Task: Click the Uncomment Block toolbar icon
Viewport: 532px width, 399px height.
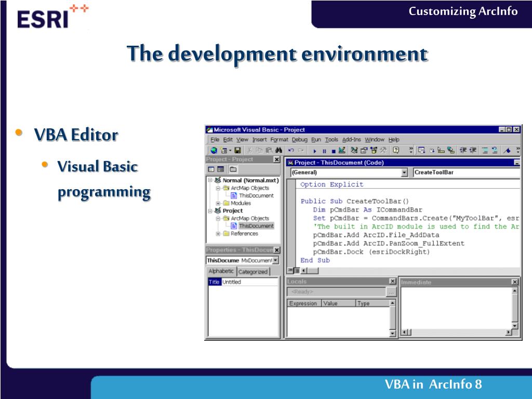Action: (495, 150)
